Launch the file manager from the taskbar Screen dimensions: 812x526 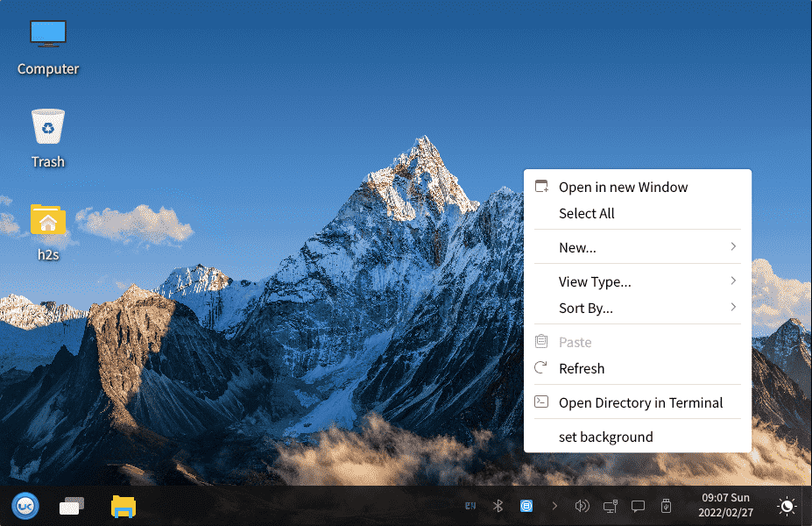(x=124, y=507)
